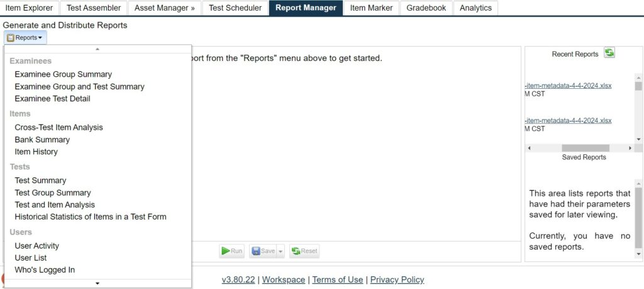Open the Analytics tab
The image size is (644, 289).
point(475,8)
